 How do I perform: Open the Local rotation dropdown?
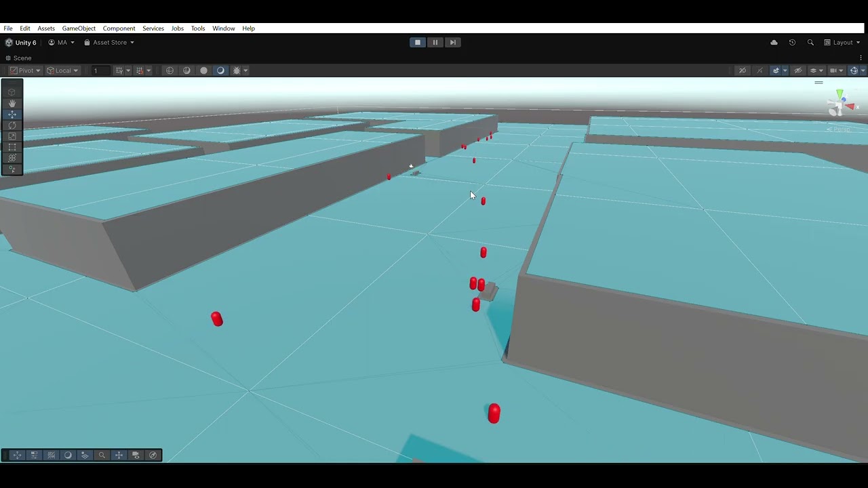coord(62,70)
